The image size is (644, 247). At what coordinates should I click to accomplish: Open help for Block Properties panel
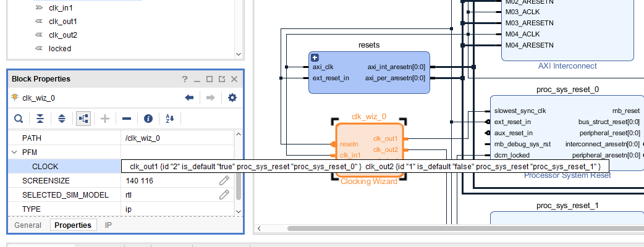coord(184,79)
